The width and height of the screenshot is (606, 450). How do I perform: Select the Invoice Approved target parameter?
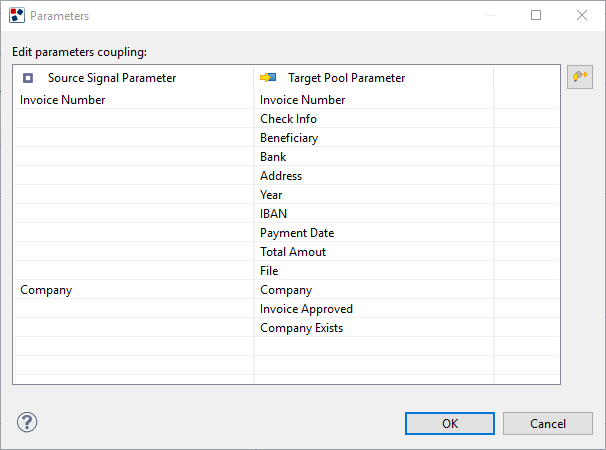(x=306, y=309)
